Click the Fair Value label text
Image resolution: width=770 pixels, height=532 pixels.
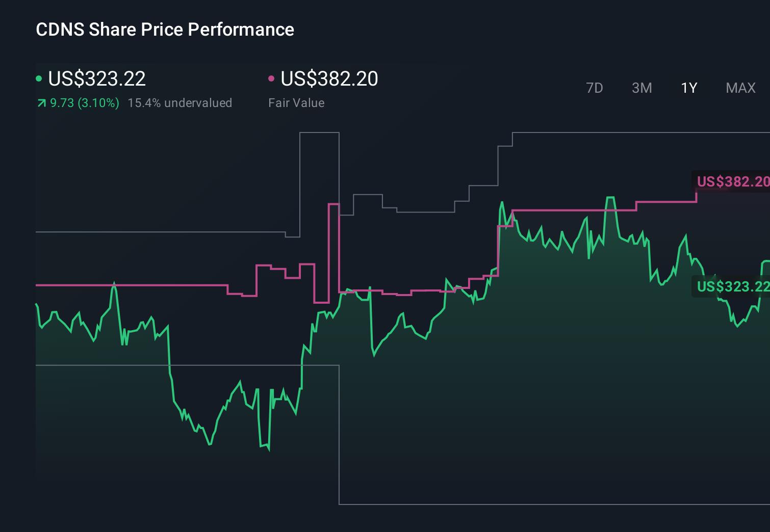(x=296, y=103)
